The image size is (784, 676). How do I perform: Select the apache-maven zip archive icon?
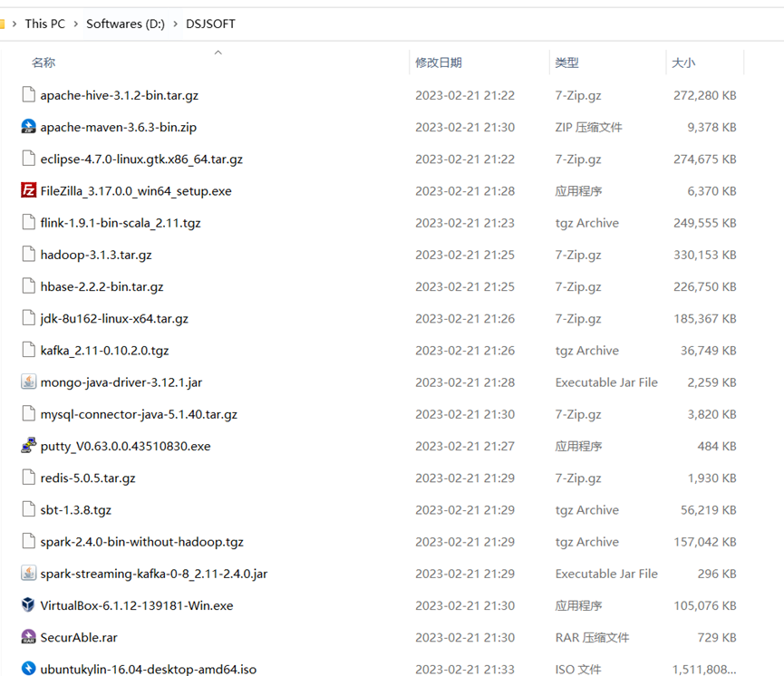28,127
